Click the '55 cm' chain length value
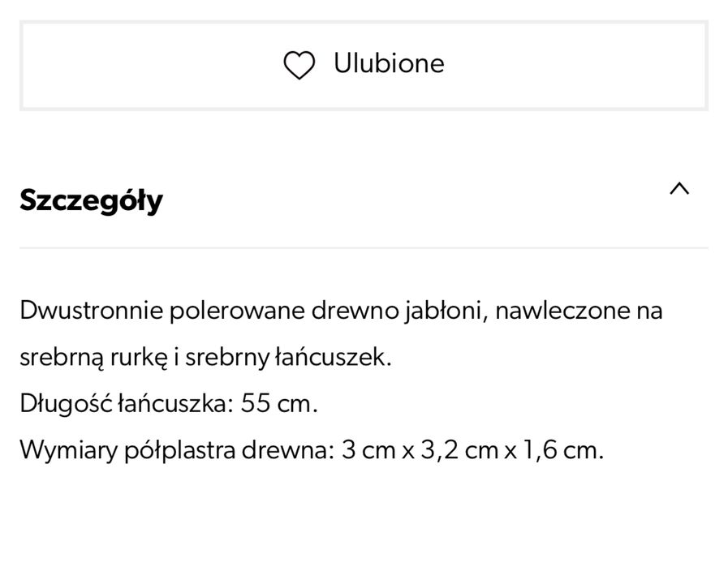This screenshot has width=728, height=567. click(x=278, y=404)
